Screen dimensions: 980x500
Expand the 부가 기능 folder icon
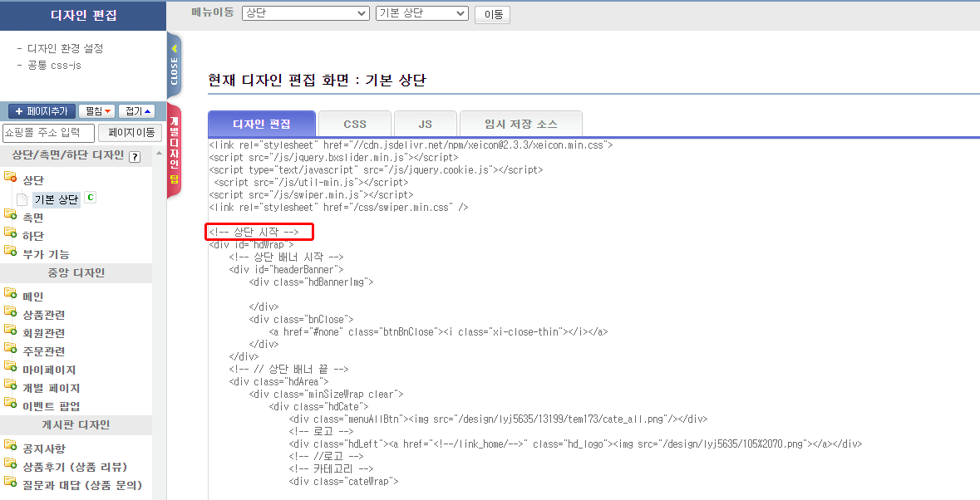click(10, 251)
